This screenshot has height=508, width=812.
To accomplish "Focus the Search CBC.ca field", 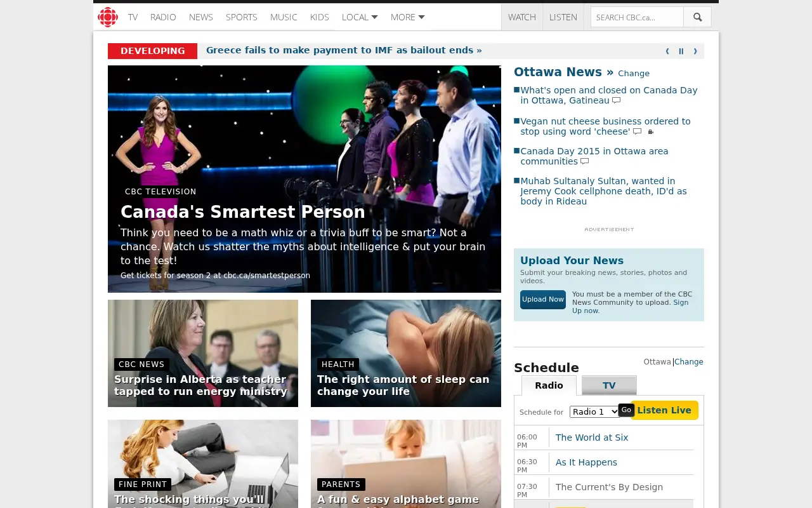I will (637, 17).
